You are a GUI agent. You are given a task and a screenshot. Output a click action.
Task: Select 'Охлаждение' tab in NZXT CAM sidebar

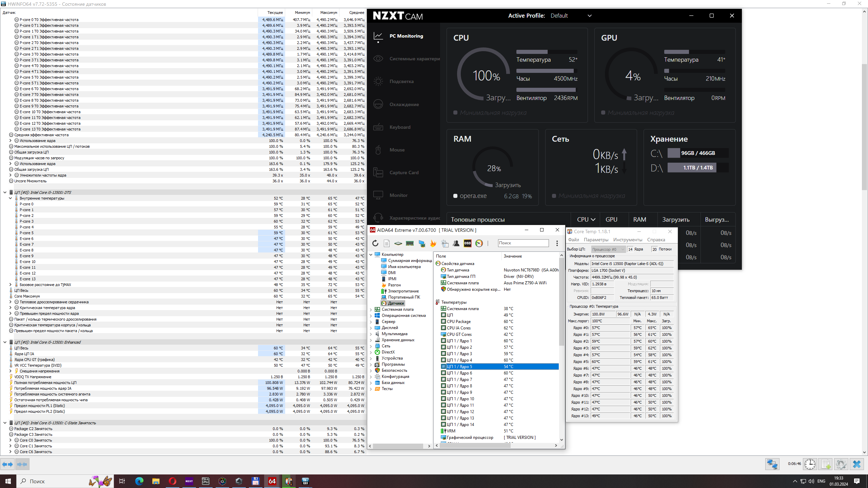tap(404, 104)
